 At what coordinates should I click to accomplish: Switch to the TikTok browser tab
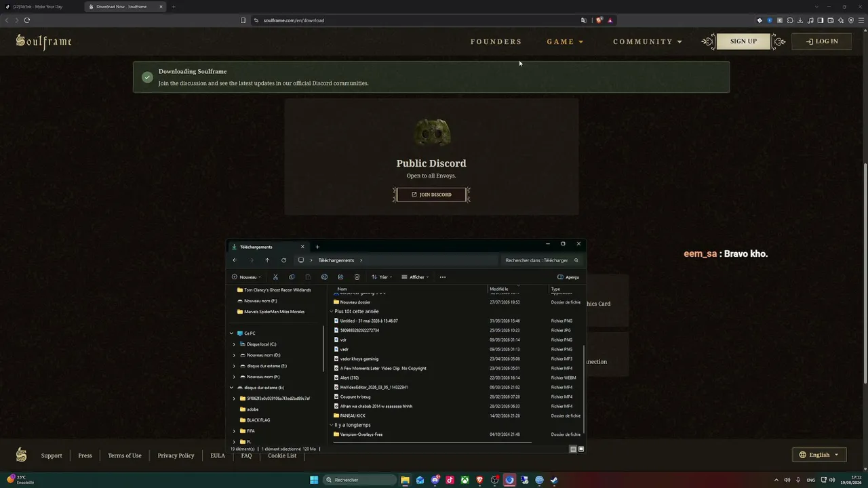(42, 7)
